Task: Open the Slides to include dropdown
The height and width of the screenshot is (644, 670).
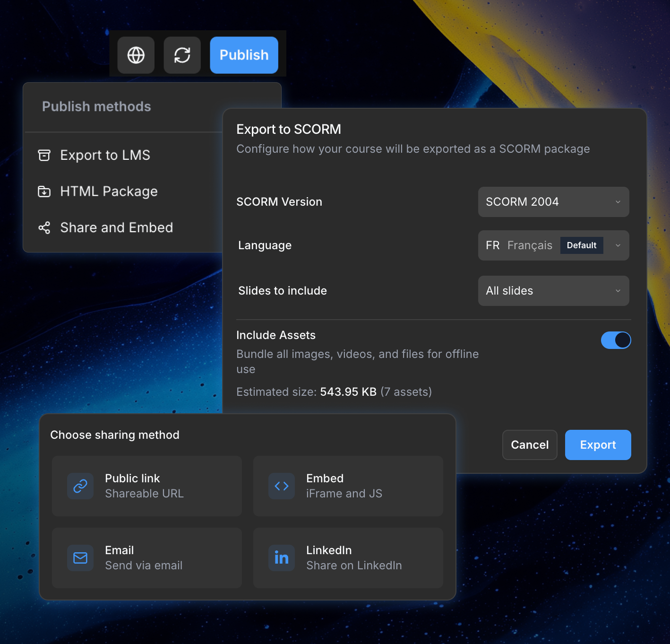Action: coord(553,291)
